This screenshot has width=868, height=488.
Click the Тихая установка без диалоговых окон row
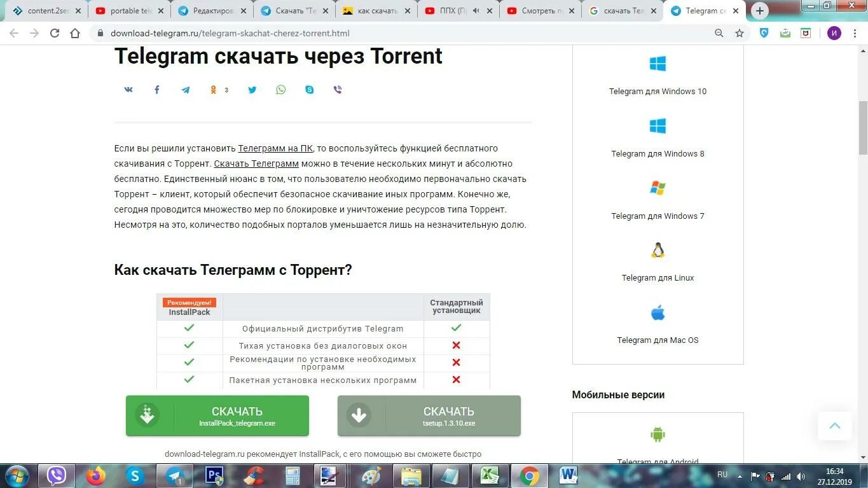tap(323, 345)
